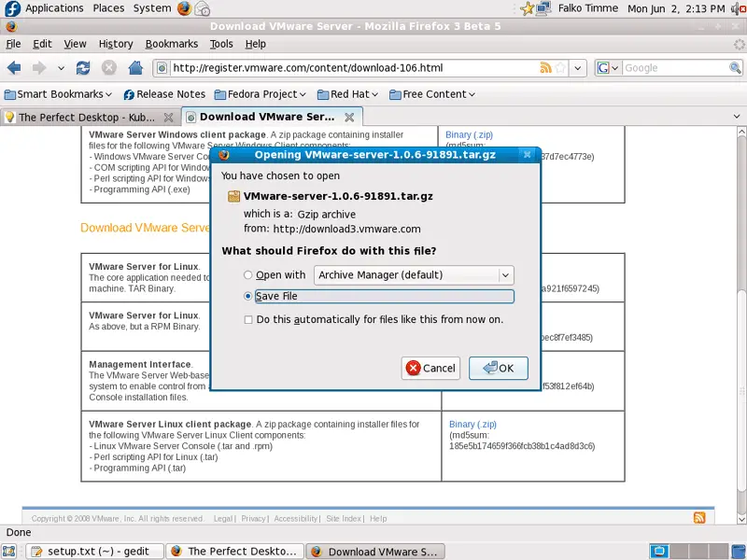Open the list all tabs dropdown

coord(737,117)
